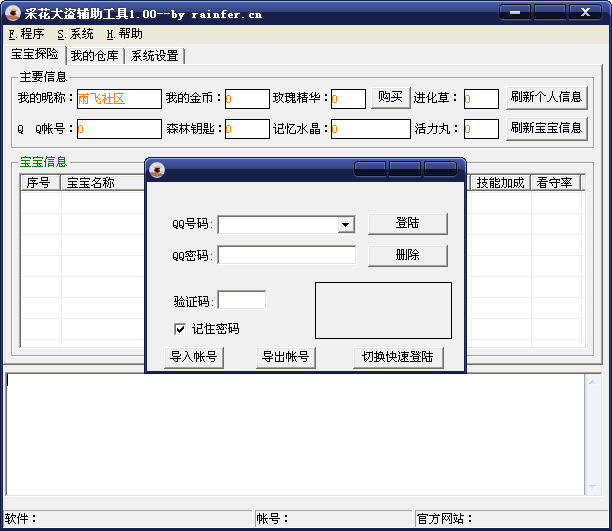The height and width of the screenshot is (531, 612).
Task: Click the 帐号 status bar entry
Action: coord(333,519)
